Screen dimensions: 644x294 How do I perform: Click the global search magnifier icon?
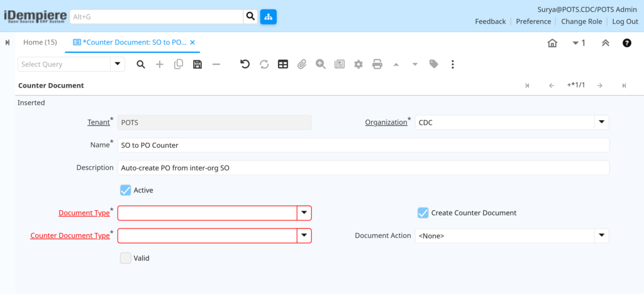[250, 17]
